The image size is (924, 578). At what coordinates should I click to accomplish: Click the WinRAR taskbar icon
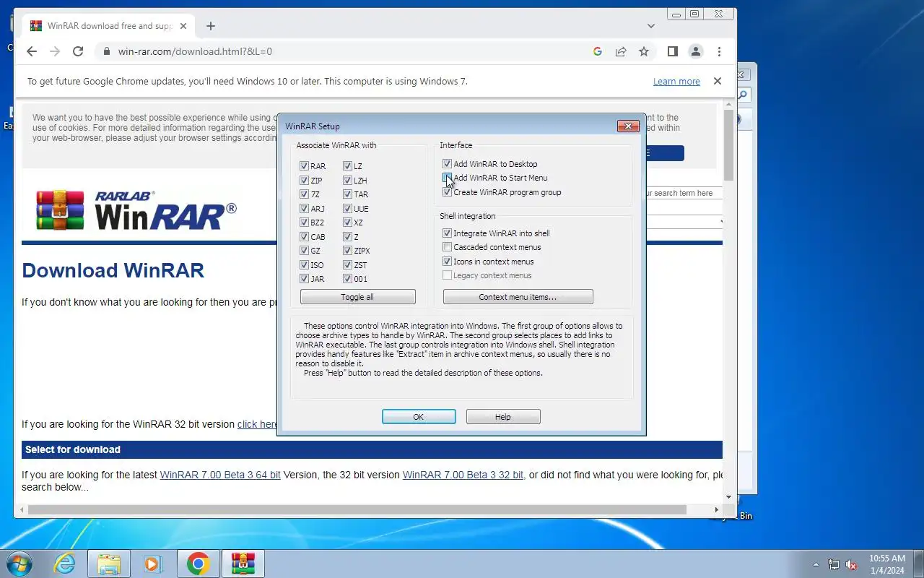243,564
